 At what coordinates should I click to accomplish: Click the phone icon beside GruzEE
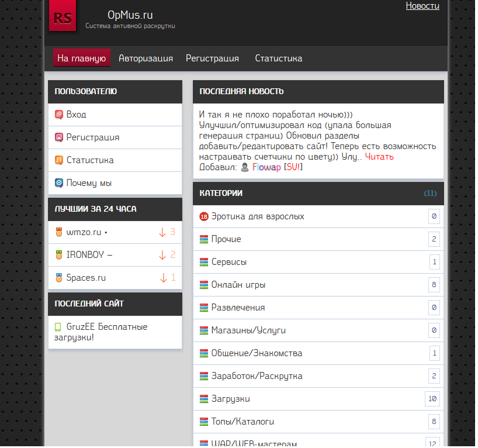click(58, 327)
